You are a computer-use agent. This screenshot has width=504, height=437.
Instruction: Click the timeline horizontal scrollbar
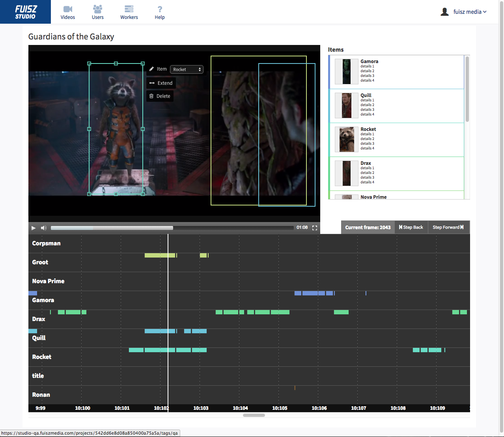(254, 415)
